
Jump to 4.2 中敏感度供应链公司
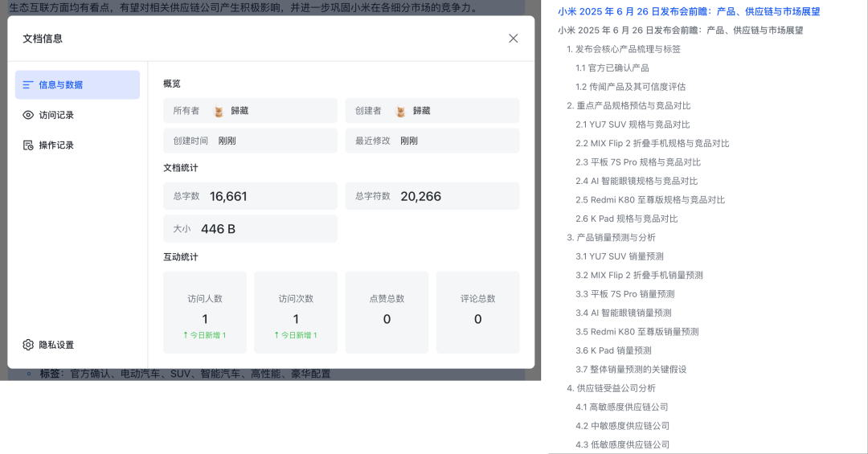click(x=622, y=426)
